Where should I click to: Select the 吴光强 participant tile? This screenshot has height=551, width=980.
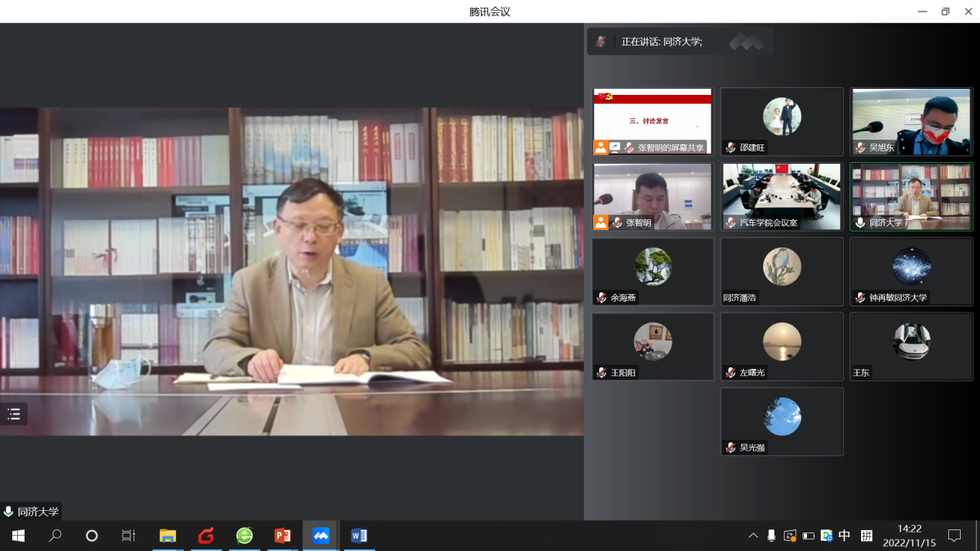tap(782, 421)
